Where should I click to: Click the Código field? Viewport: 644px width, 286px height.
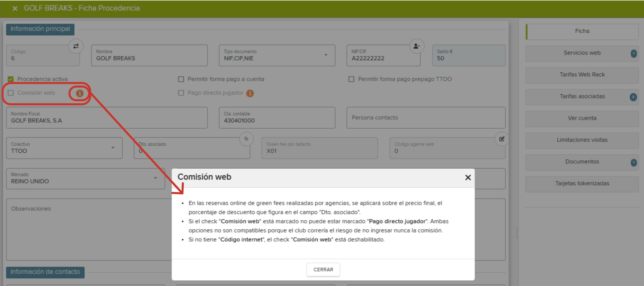pos(43,55)
